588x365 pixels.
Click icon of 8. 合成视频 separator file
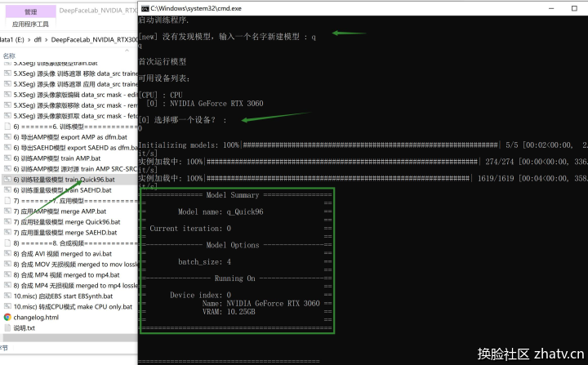pyautogui.click(x=7, y=243)
